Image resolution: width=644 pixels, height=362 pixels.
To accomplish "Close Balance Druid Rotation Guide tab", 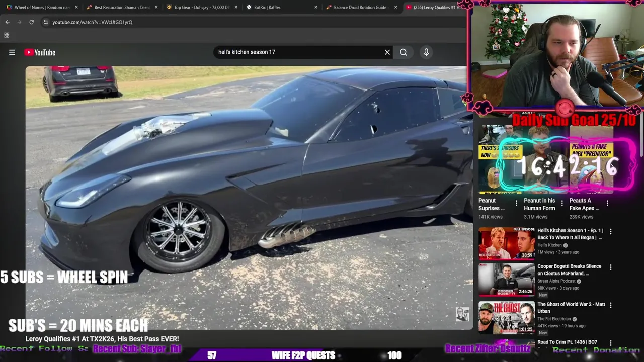I will (x=396, y=8).
